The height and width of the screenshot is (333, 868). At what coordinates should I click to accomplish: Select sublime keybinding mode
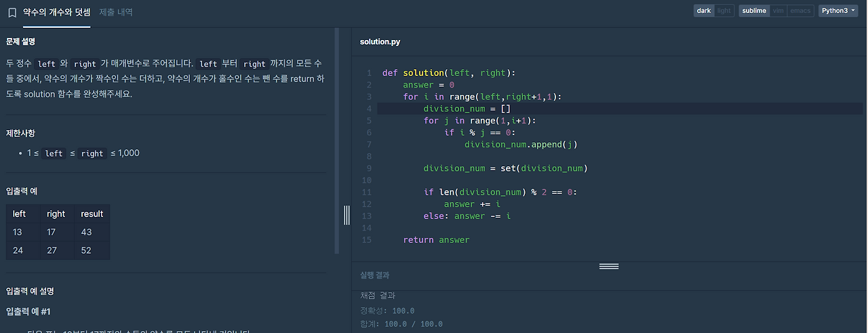(x=753, y=11)
